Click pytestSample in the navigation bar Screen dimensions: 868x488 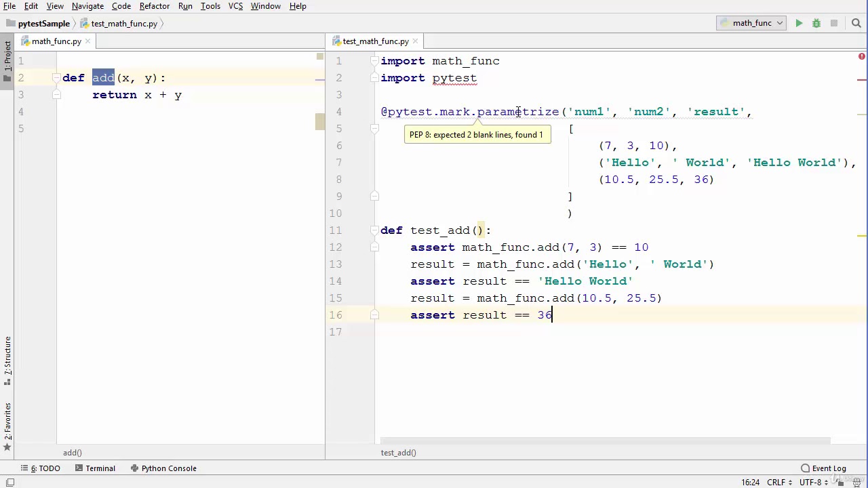coord(44,23)
